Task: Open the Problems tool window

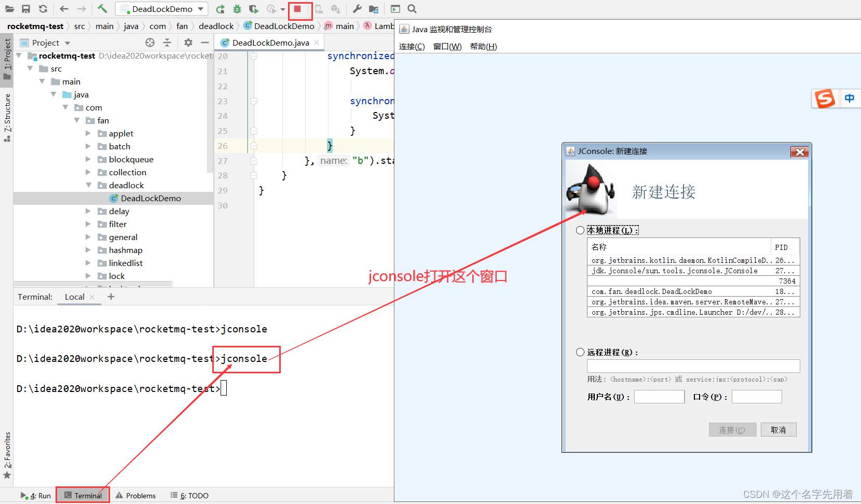Action: point(135,496)
